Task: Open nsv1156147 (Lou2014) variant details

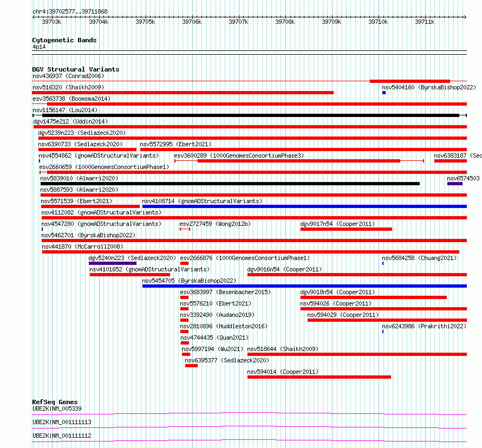Action: click(65, 110)
